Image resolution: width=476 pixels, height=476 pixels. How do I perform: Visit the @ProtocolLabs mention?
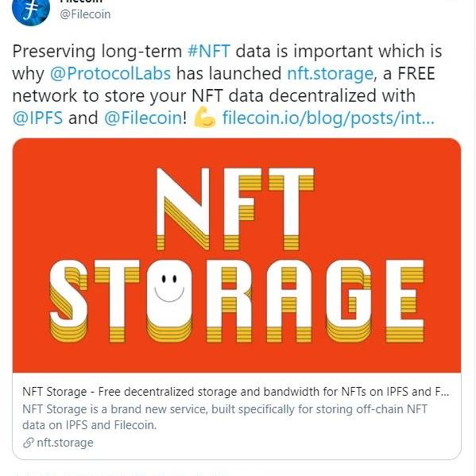pyautogui.click(x=110, y=73)
